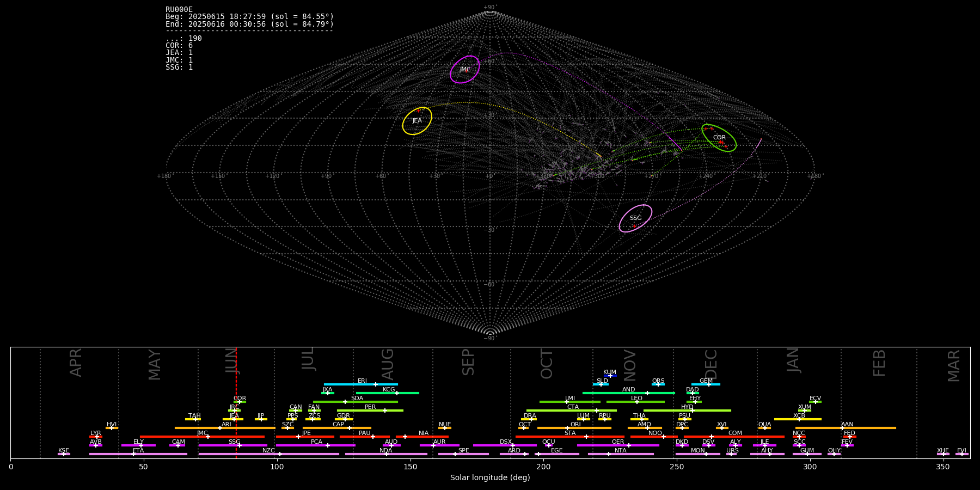Image resolution: width=980 pixels, height=490 pixels.
Task: Click the ARI shower label in timeline
Action: pyautogui.click(x=226, y=425)
